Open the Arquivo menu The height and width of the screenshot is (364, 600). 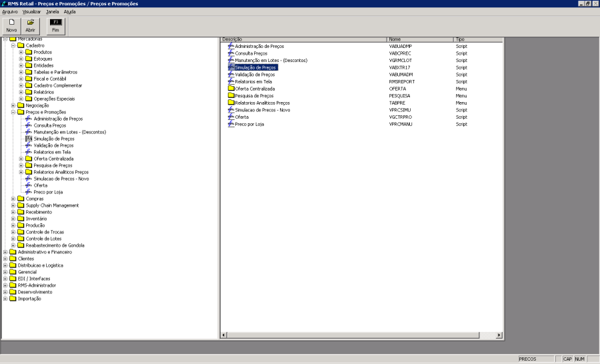click(x=10, y=12)
